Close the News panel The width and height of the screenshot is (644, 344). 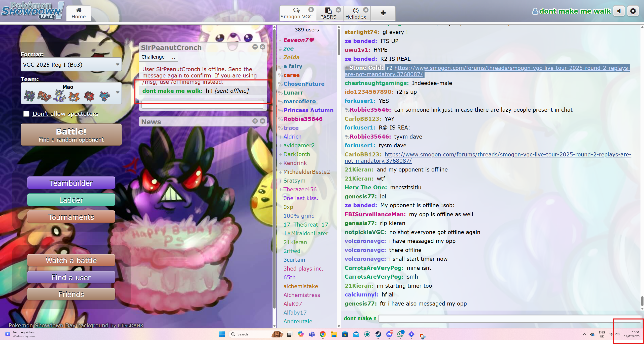(262, 121)
